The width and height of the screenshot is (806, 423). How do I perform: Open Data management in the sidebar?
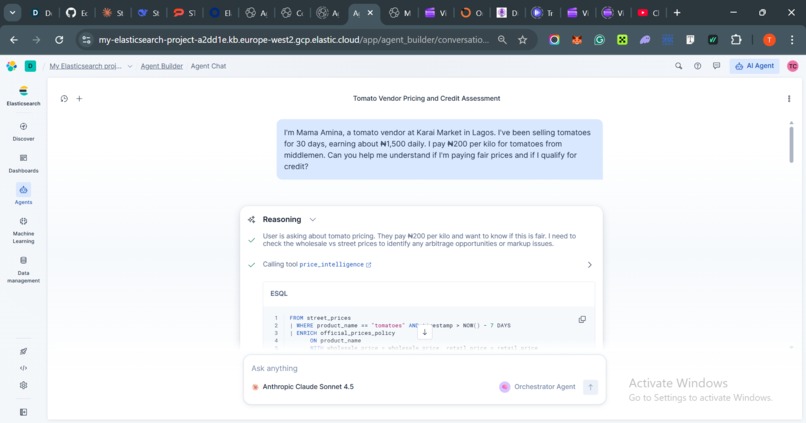23,269
